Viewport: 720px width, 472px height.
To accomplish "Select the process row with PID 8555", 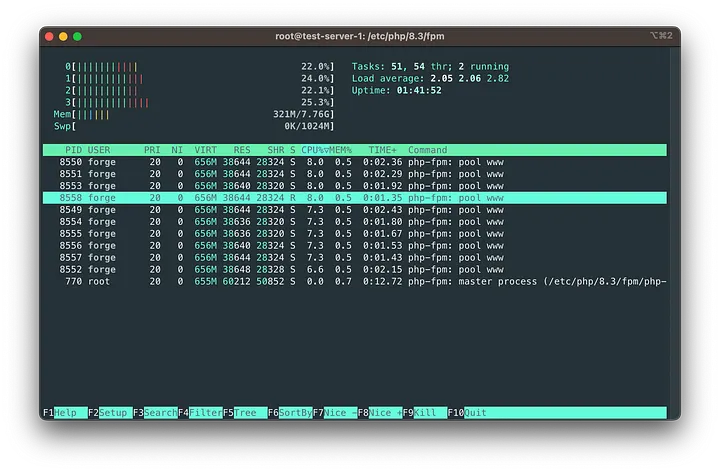I will pyautogui.click(x=355, y=234).
